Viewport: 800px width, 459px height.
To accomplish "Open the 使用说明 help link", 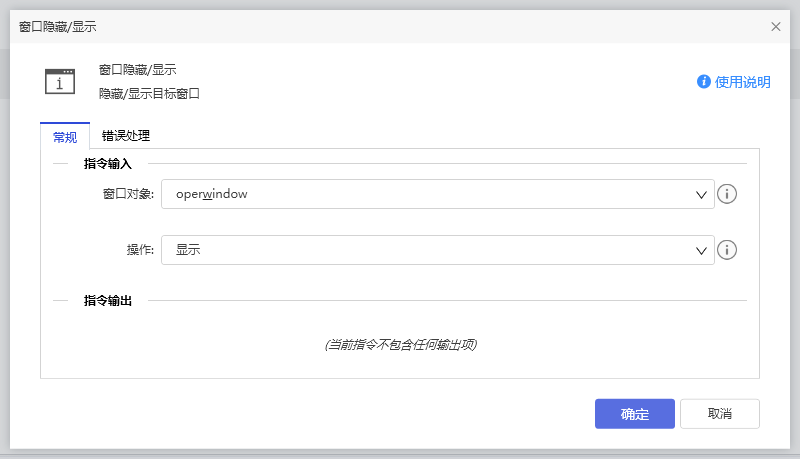I will pos(742,82).
